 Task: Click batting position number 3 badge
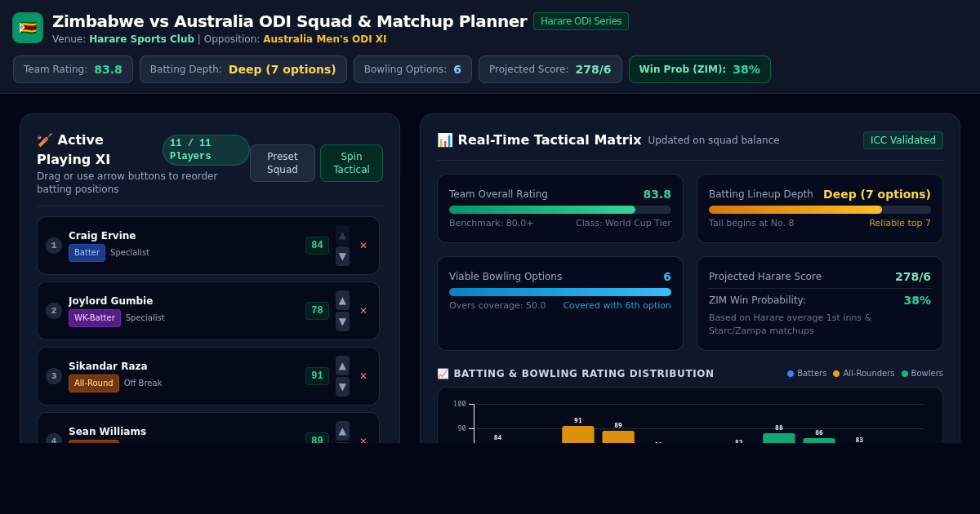pos(54,376)
